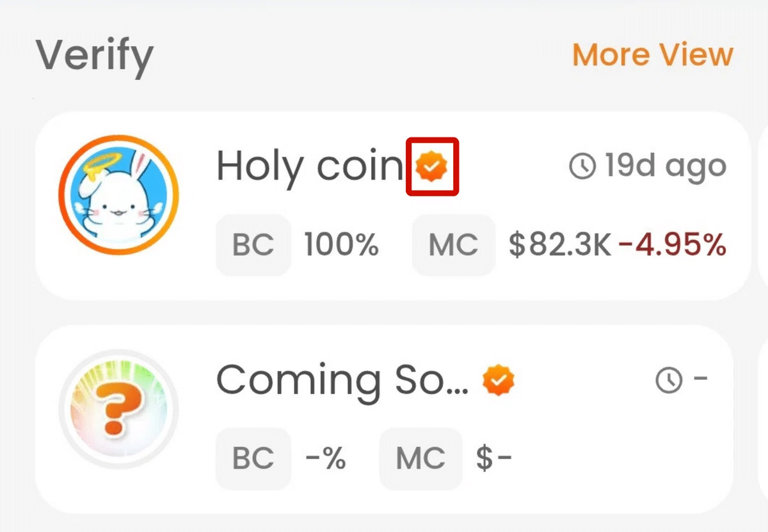Click the -% bonding curve placeholder
The width and height of the screenshot is (768, 532).
(x=325, y=458)
